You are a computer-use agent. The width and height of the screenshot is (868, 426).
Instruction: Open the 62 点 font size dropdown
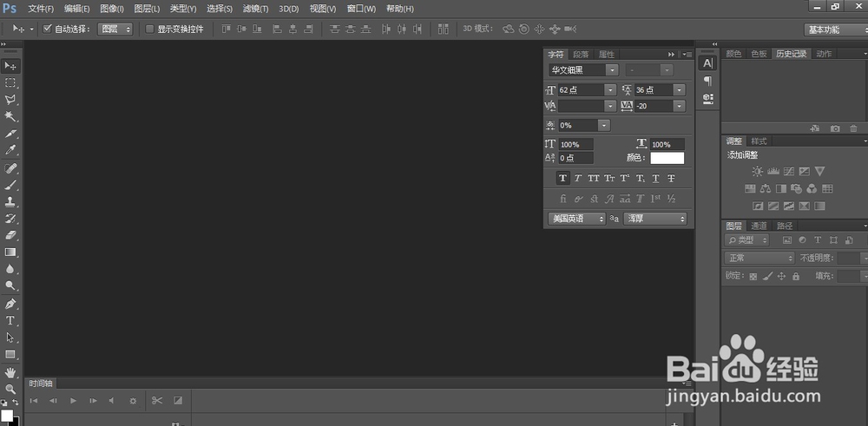[x=610, y=89]
